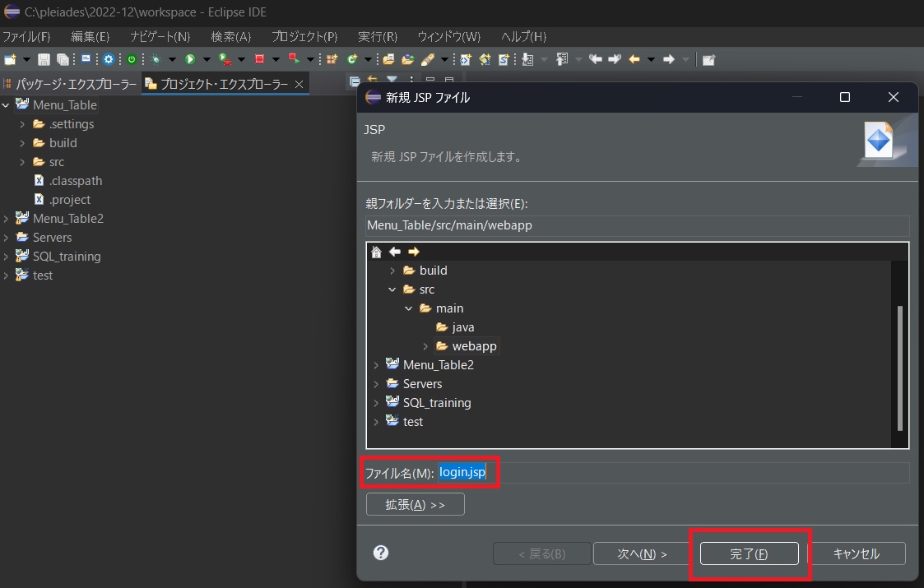Click the forward arrow in the folder browser
This screenshot has height=588, width=924.
pyautogui.click(x=413, y=252)
